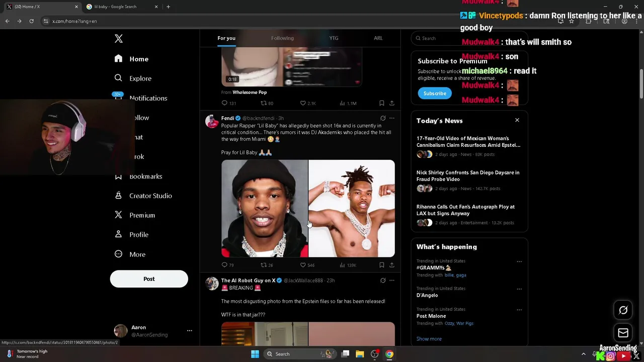This screenshot has height=362, width=644.
Task: Bookmark the Fendi Lil Baby post
Action: click(x=382, y=265)
